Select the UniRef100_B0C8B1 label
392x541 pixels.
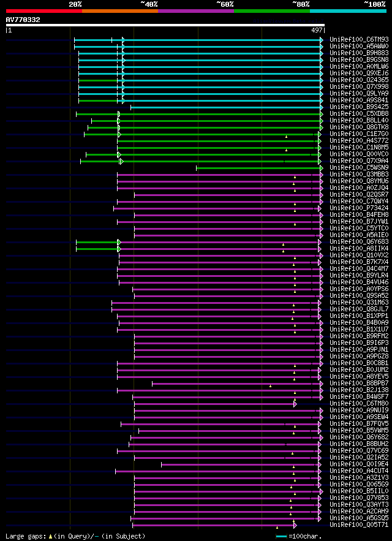(x=359, y=363)
